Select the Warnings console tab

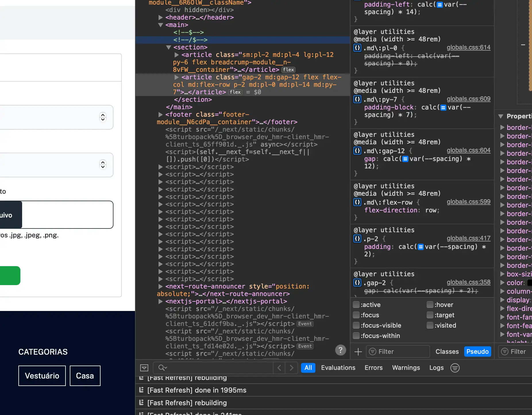(x=406, y=368)
